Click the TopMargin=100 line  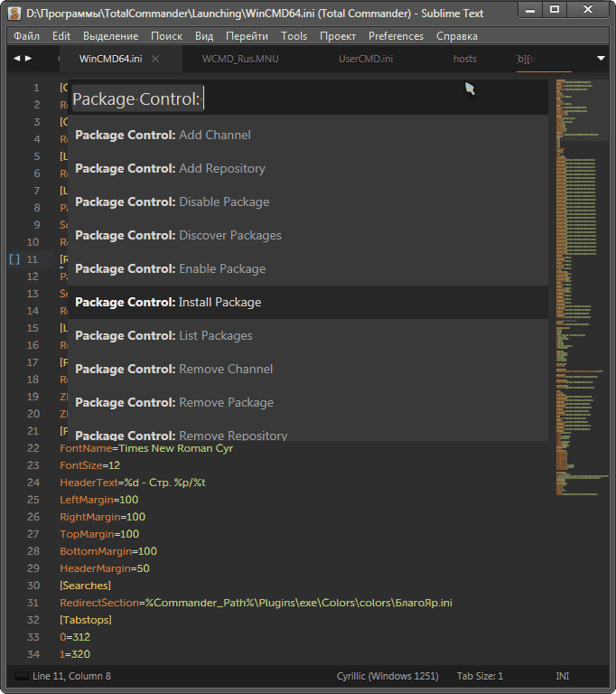tap(99, 534)
